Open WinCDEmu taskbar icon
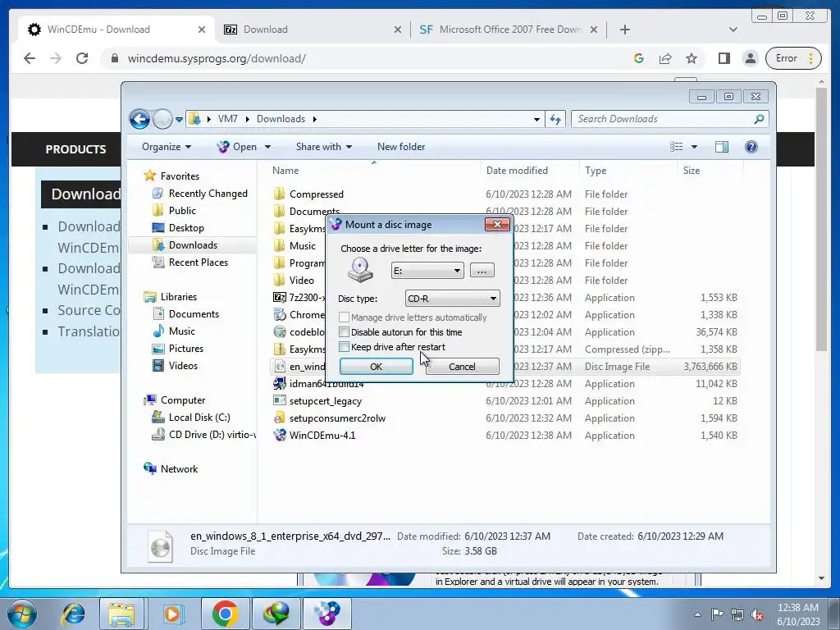Image resolution: width=840 pixels, height=630 pixels. tap(326, 614)
